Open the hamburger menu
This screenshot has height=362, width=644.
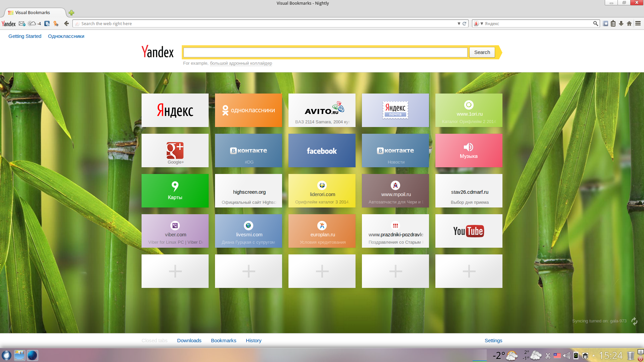[x=638, y=23]
